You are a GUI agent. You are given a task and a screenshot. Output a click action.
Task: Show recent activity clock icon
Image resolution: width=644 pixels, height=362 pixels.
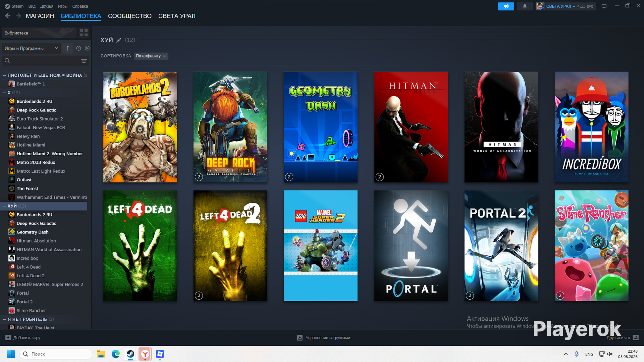pyautogui.click(x=79, y=48)
